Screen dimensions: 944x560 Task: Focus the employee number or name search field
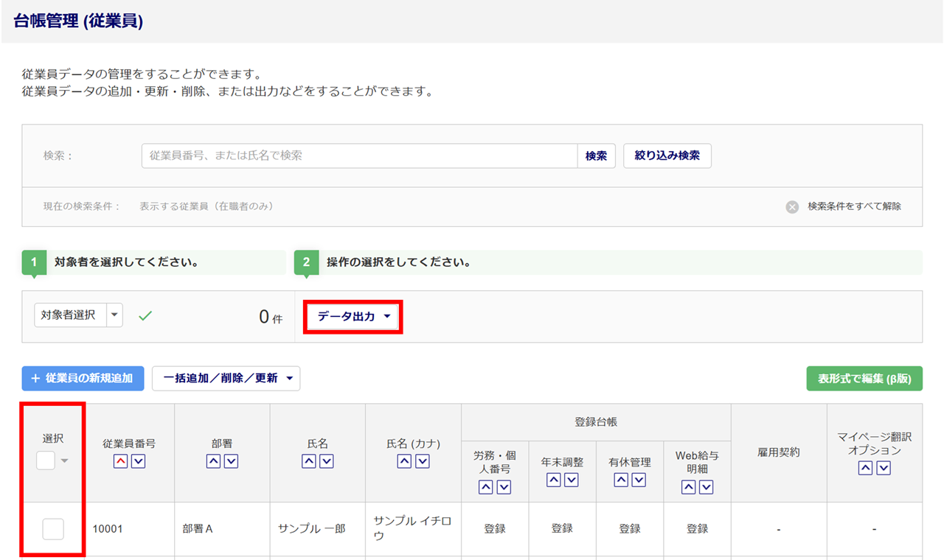coord(359,155)
